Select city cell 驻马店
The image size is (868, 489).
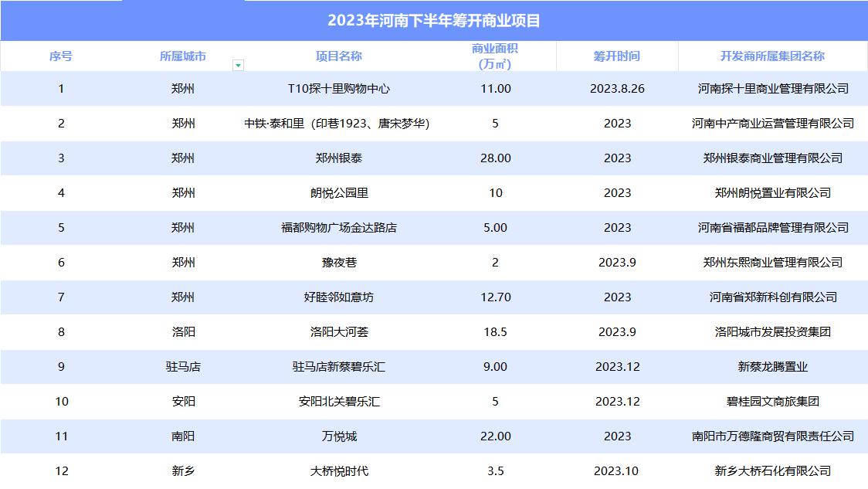click(x=183, y=367)
